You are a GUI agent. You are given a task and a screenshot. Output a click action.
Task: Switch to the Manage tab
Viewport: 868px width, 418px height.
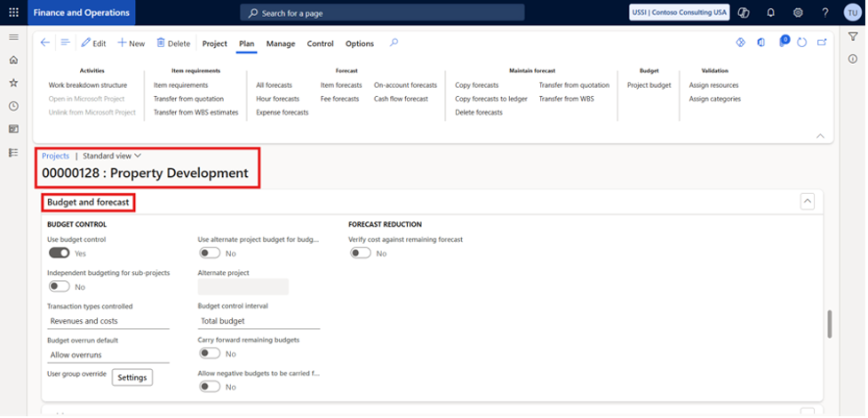(x=281, y=44)
